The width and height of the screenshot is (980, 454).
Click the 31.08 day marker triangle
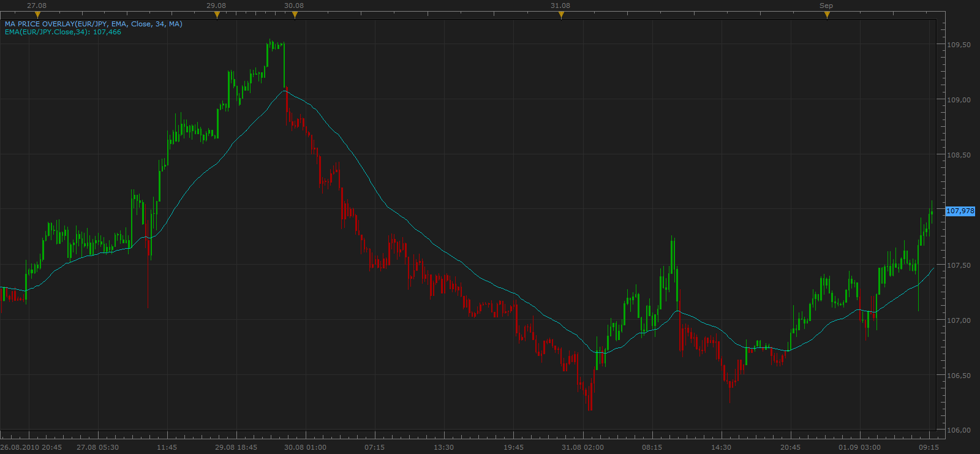point(561,15)
